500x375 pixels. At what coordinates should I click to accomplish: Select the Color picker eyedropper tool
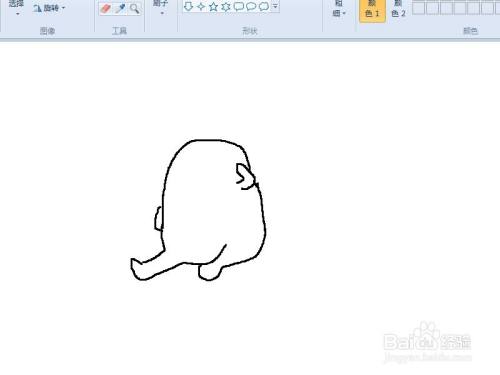[x=120, y=8]
